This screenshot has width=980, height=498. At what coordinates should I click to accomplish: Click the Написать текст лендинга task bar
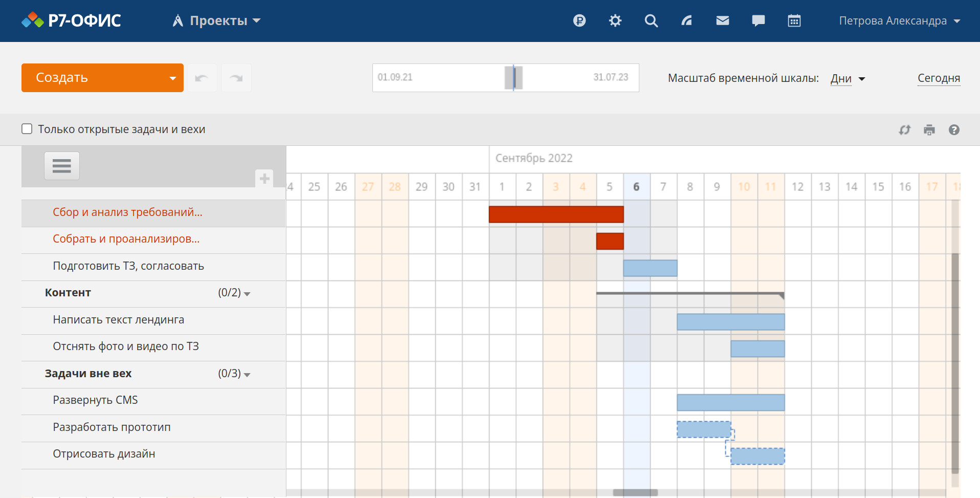(x=731, y=322)
